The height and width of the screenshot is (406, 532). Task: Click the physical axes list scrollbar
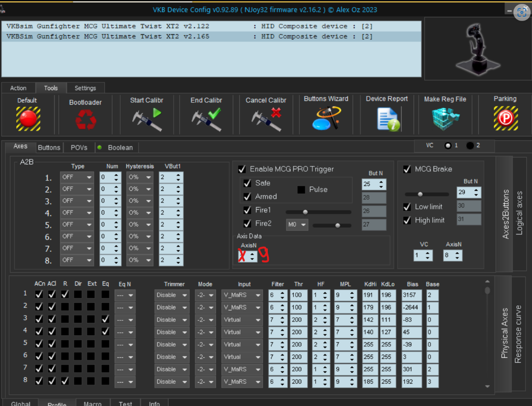pyautogui.click(x=488, y=334)
